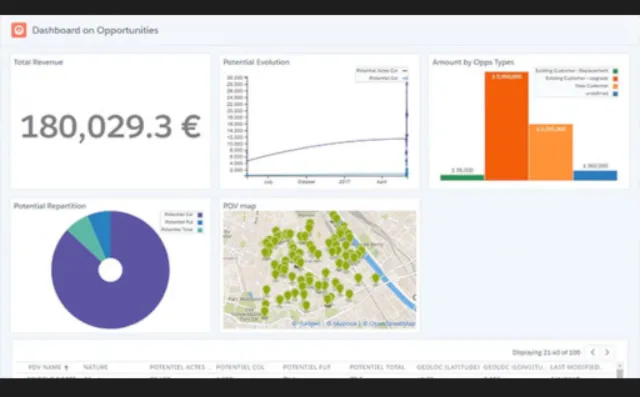Viewport: 640px width, 397px height.
Task: Click the Potential Evolution chart title
Action: point(256,62)
